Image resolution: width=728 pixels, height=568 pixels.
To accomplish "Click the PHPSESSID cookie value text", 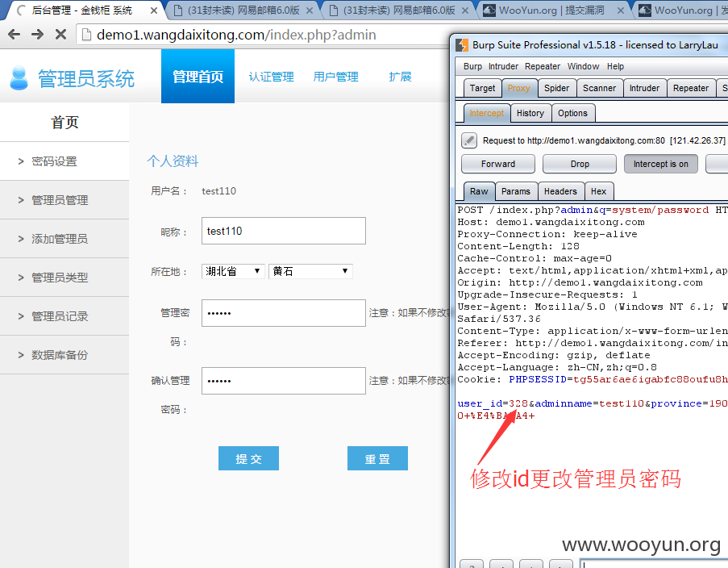I will coord(650,379).
